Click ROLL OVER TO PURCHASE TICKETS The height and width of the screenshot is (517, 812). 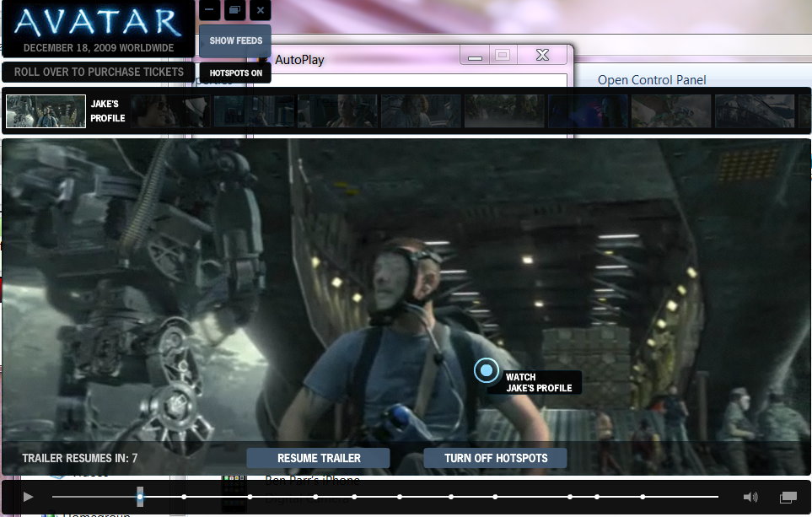[99, 72]
